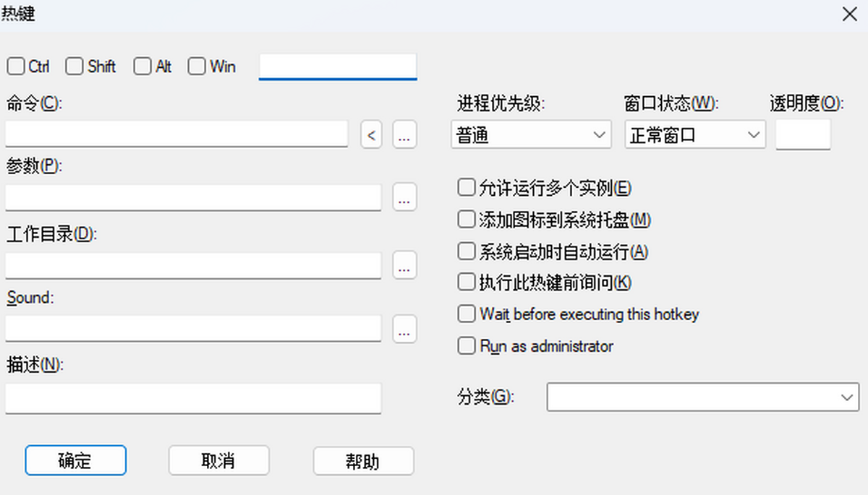This screenshot has height=495, width=868.
Task: Tick the Shift modifier checkbox
Action: [x=74, y=66]
